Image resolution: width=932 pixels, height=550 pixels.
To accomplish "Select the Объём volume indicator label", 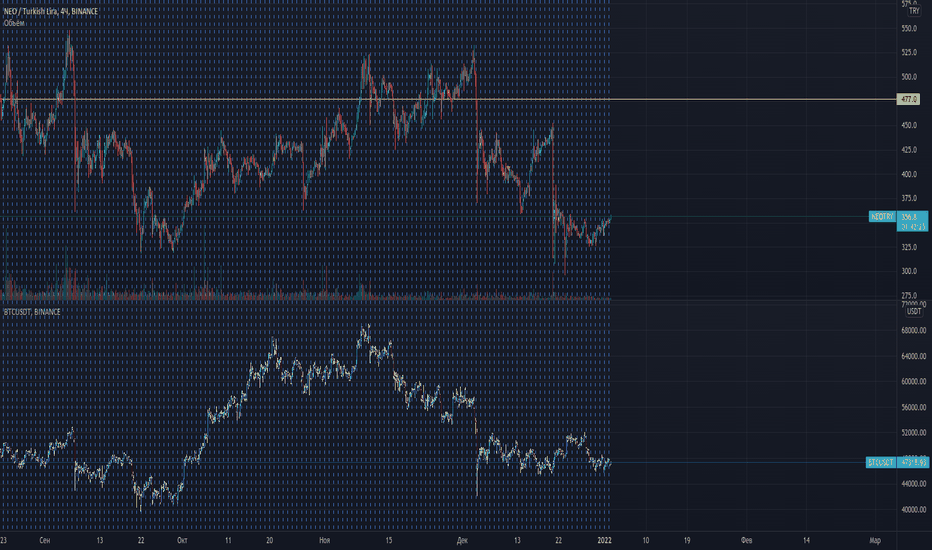I will pos(14,23).
